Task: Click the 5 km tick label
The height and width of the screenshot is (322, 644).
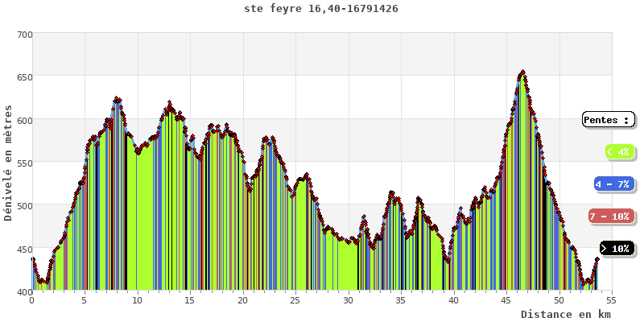Action: tap(85, 299)
